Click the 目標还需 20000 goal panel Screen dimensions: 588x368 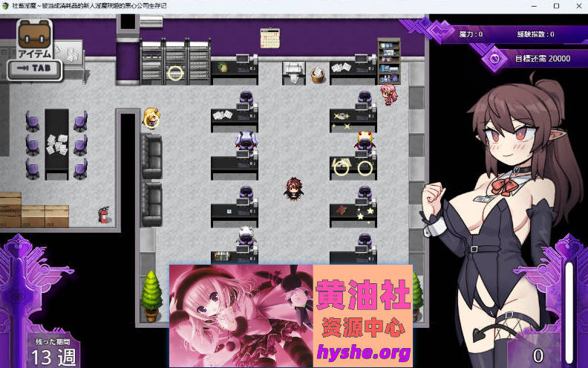click(533, 58)
